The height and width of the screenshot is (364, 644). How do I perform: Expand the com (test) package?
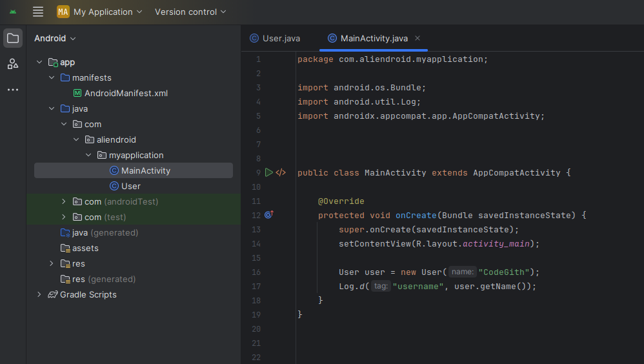pyautogui.click(x=64, y=217)
